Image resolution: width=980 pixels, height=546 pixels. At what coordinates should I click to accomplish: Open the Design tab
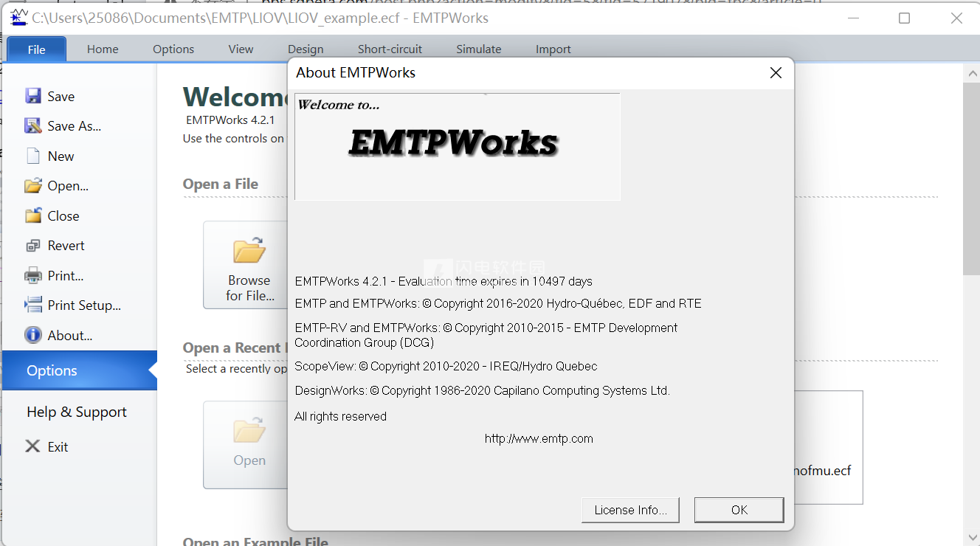(306, 49)
